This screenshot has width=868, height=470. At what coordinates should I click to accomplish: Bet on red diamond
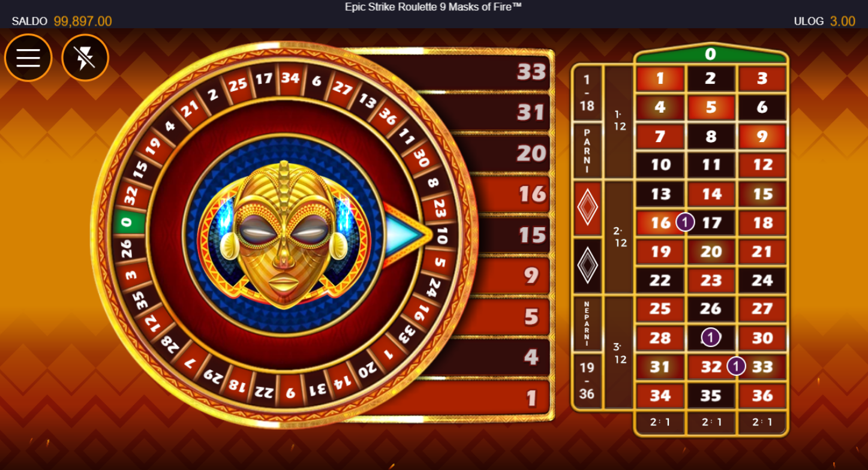(587, 208)
